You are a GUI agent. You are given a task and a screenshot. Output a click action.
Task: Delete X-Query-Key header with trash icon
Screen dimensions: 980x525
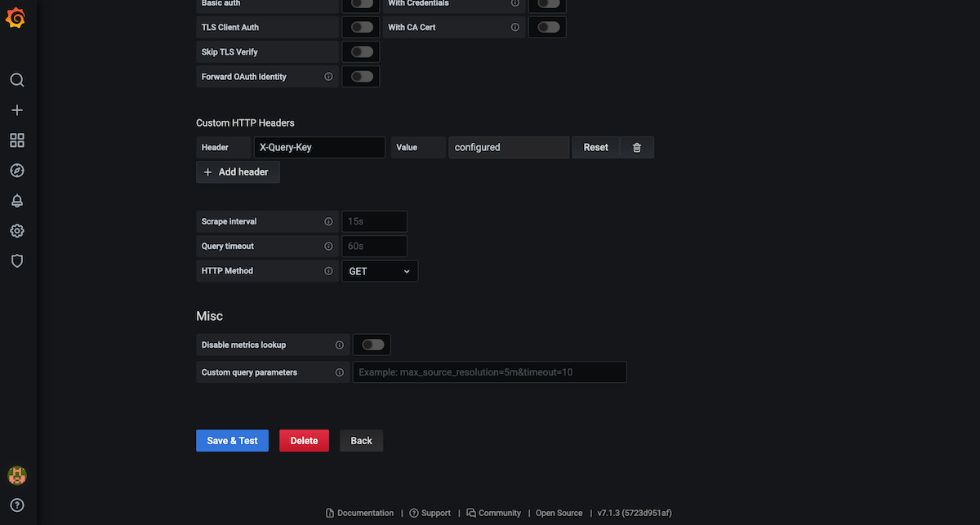(x=637, y=148)
